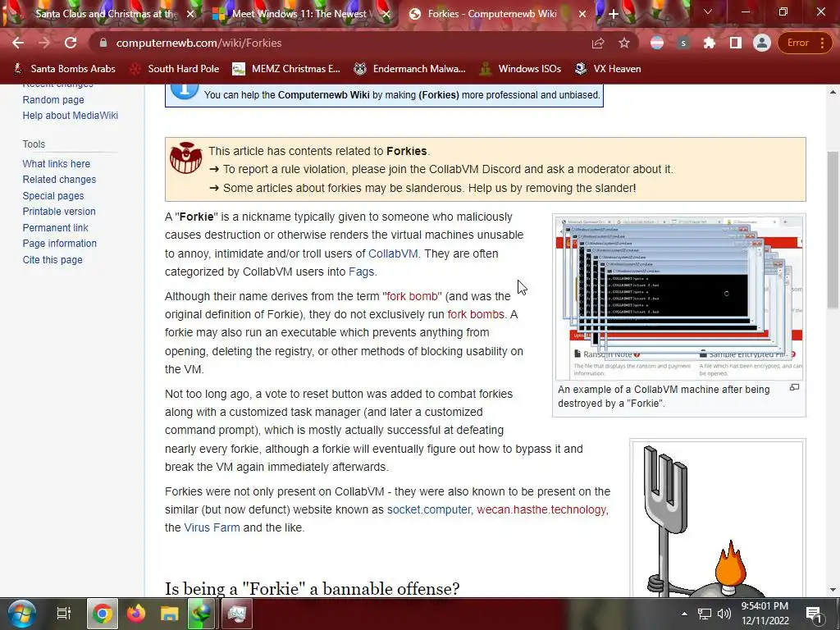Open the Endermanch Malwa... bookmark
840x630 pixels.
(410, 69)
